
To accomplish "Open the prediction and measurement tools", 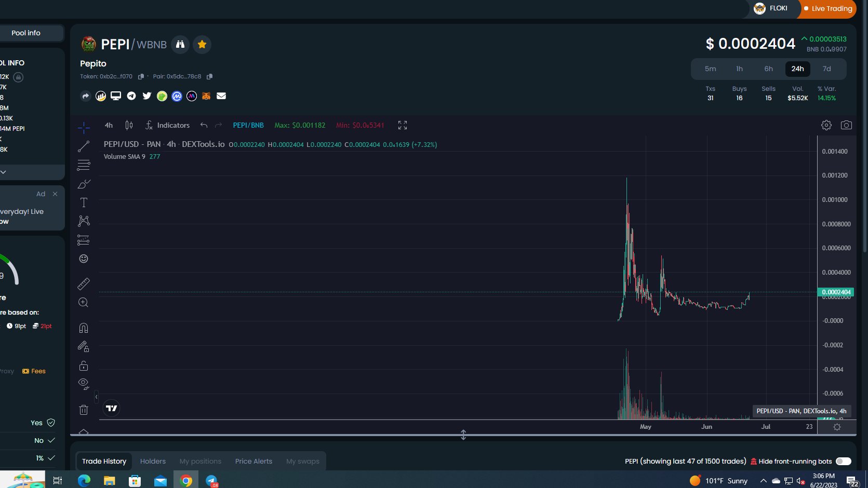I will pos(84,240).
